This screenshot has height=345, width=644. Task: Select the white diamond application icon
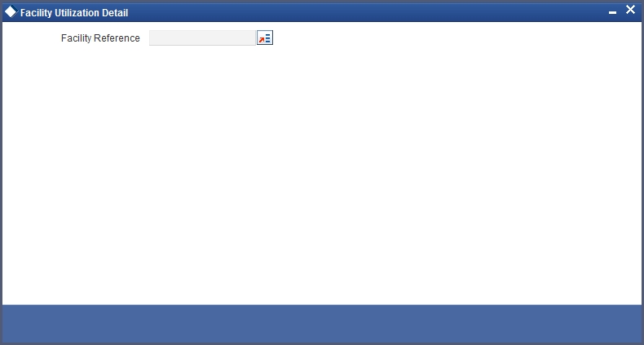click(11, 12)
